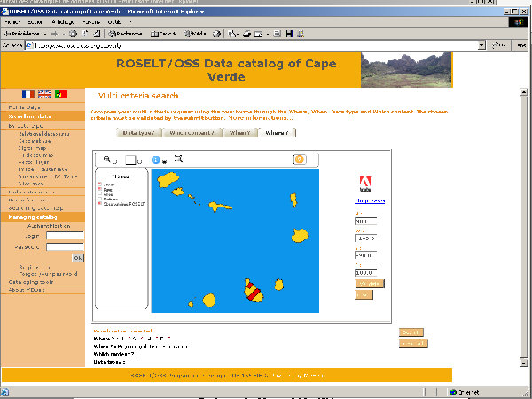Click the page icon in address bar

click(29, 45)
